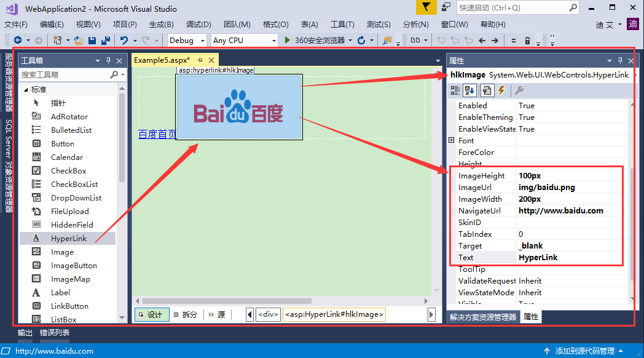Click the designer horizontal scrollbar
644x358 pixels.
227,301
